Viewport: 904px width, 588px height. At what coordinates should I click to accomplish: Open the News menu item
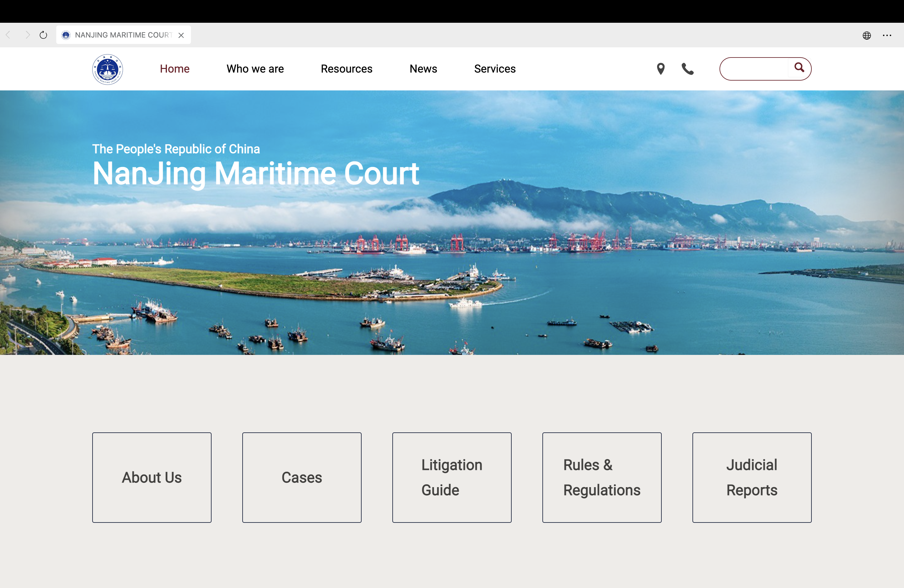click(x=423, y=69)
